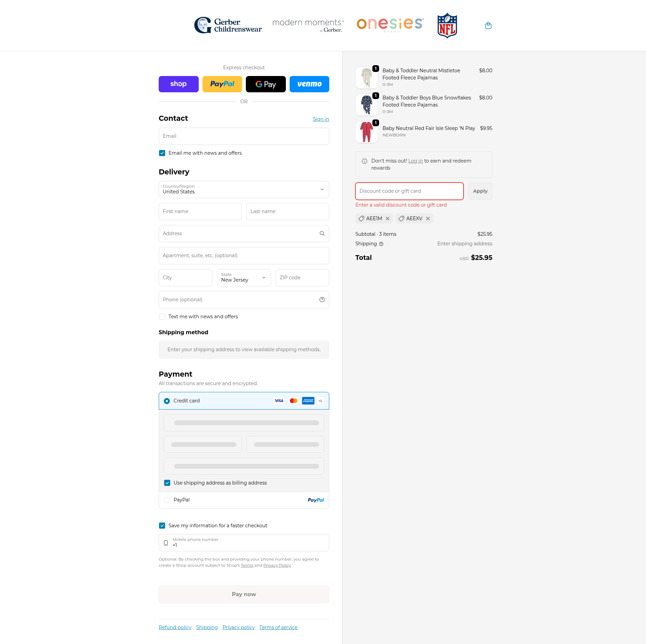646x644 pixels.
Task: Click the Gerber Childrenswear logo
Action: coord(228,25)
